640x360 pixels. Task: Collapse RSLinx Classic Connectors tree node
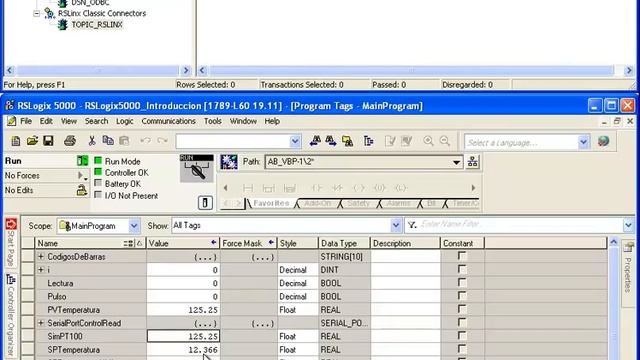37,13
